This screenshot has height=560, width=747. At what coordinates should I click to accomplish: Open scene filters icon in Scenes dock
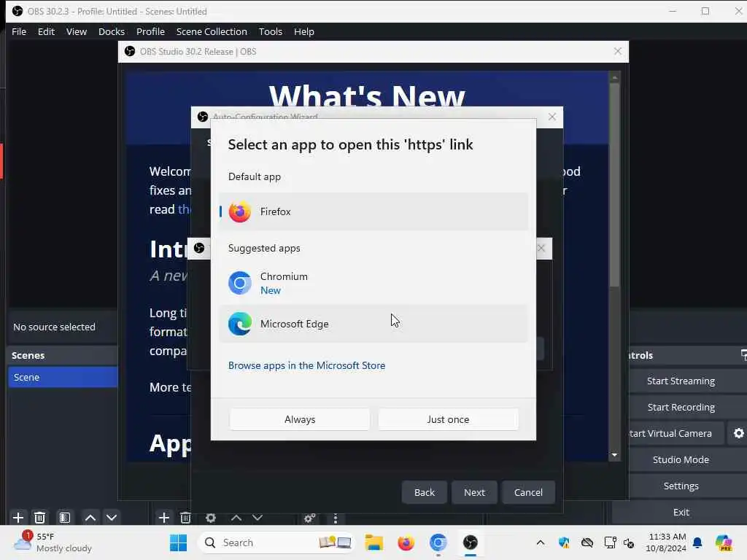65,518
